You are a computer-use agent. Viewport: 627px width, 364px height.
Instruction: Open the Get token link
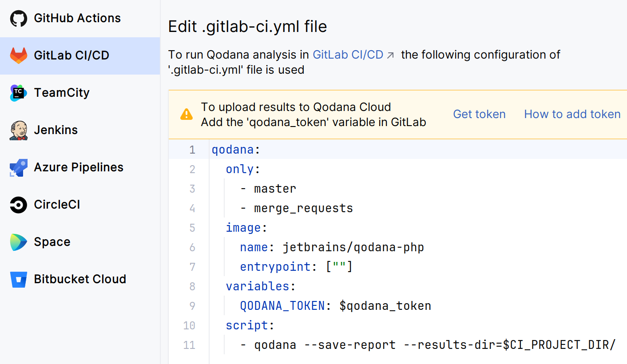[479, 114]
